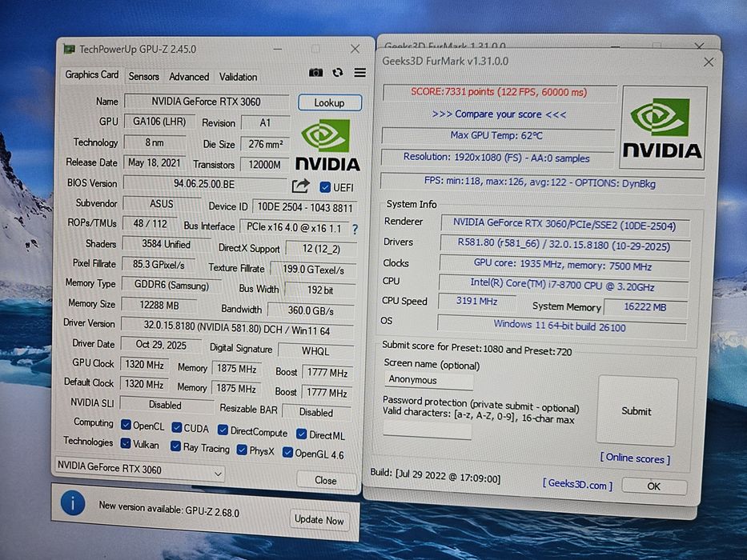
Task: Click the System Memory 16222 MB value
Action: 645,307
